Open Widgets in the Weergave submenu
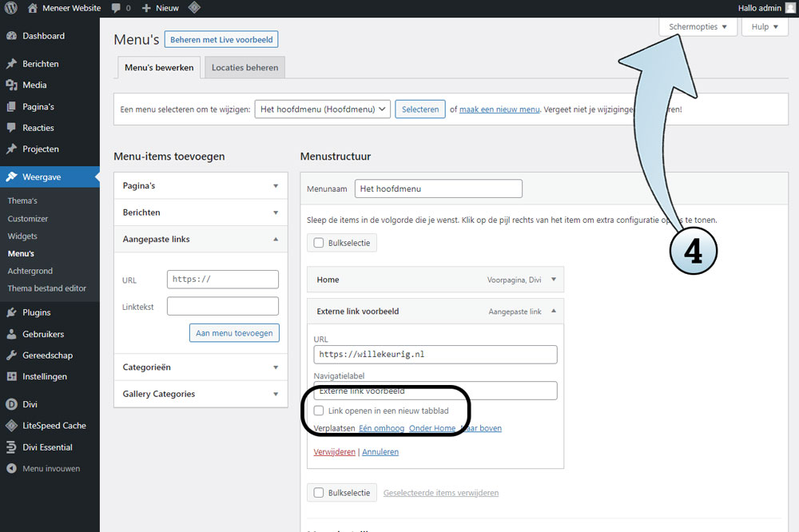The height and width of the screenshot is (532, 799). [x=22, y=236]
